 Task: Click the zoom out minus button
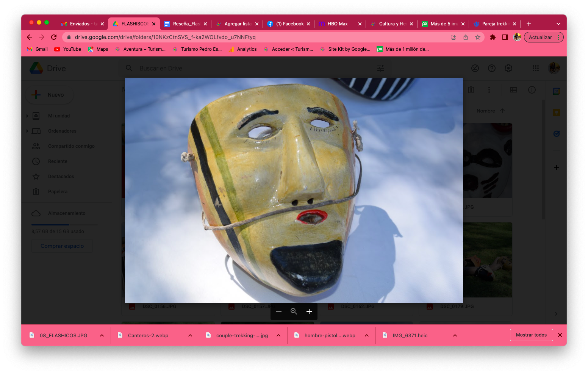click(279, 311)
